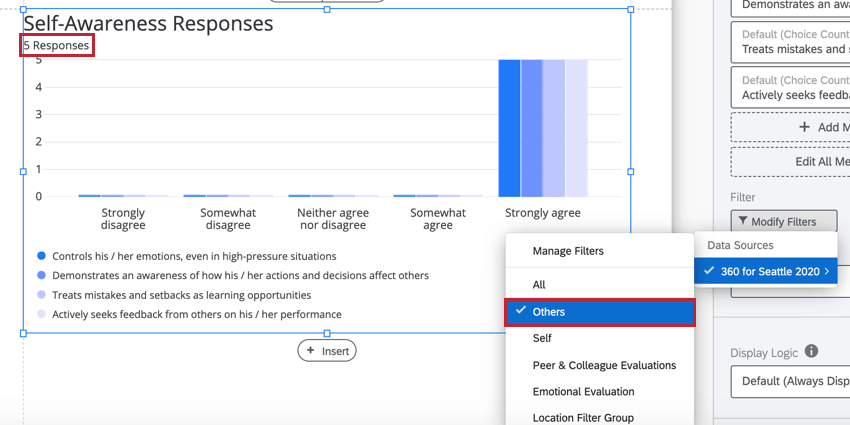Open the Default (Always Display) logic dropdown
850x425 pixels.
pyautogui.click(x=790, y=381)
